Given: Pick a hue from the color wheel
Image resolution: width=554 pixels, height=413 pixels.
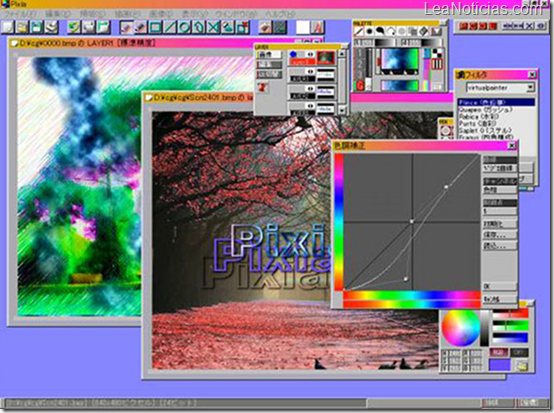Looking at the screenshot, I should (460, 329).
